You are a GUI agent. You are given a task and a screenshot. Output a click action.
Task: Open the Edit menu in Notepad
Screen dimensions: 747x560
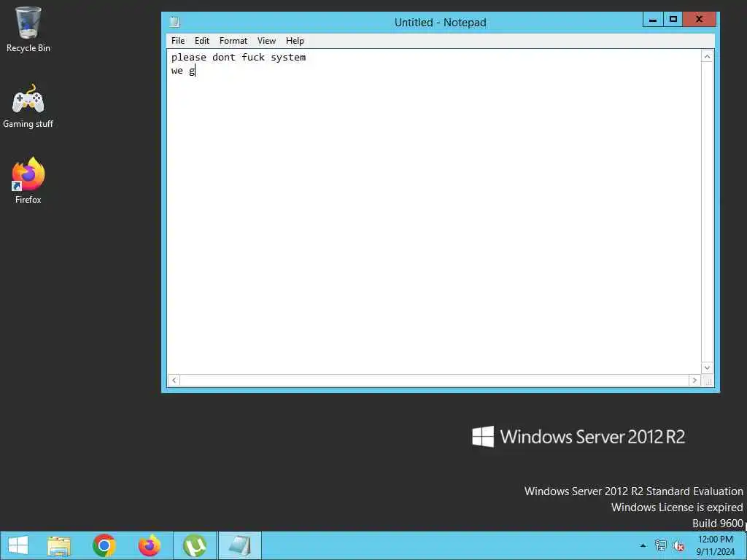tap(202, 41)
